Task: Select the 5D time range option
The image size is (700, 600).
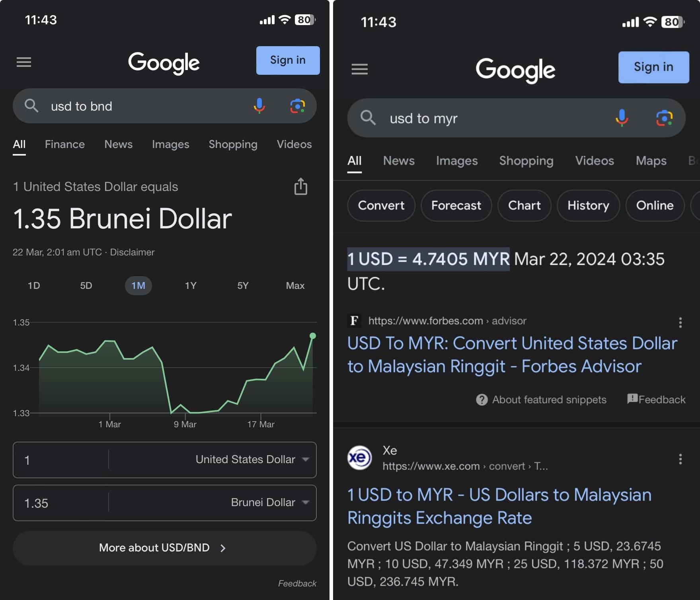Action: coord(86,285)
